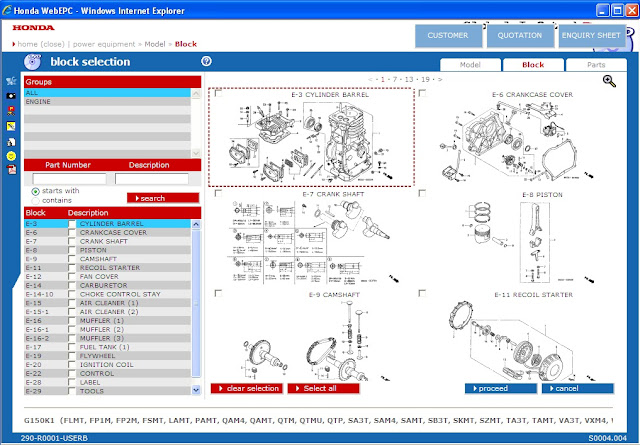Select the AIR CLEANER (1) row
Screen dimensions: 640x445
tap(107, 303)
